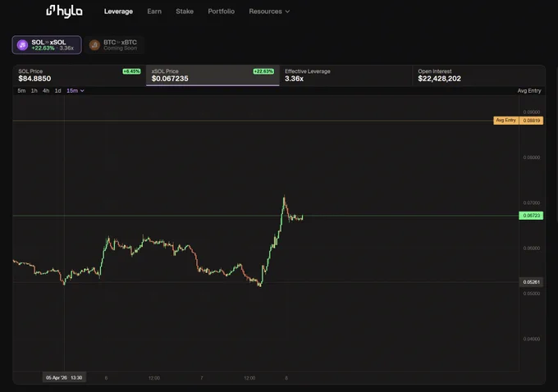The image size is (558, 392).
Task: Select the 4h timeframe
Action: pyautogui.click(x=46, y=91)
